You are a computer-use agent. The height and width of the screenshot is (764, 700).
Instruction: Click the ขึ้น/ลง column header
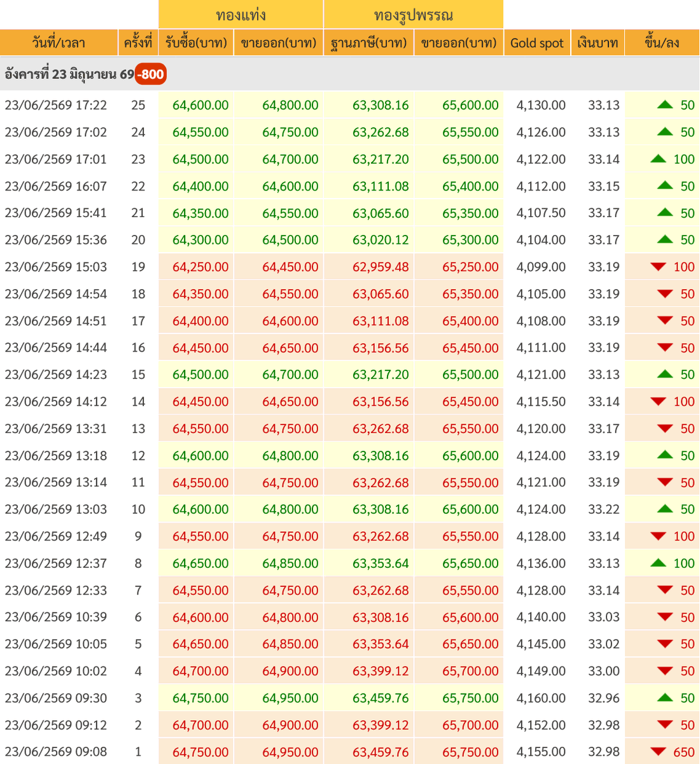tap(662, 43)
